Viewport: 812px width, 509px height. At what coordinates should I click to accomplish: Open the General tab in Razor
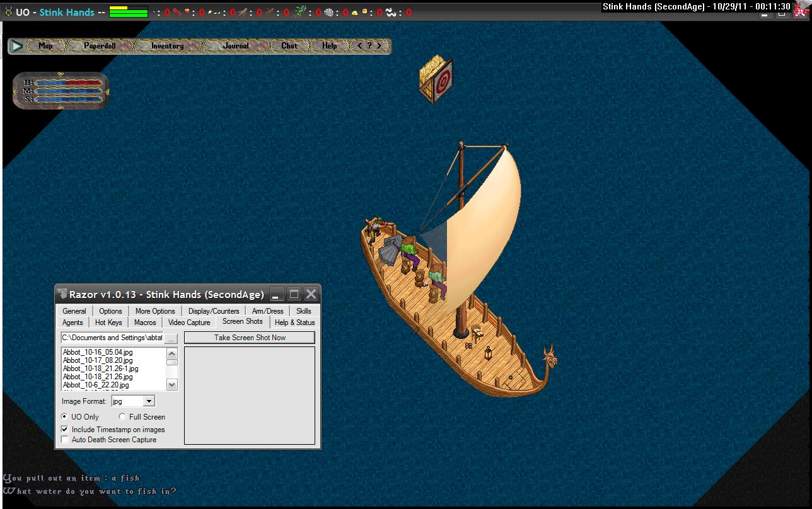coord(74,311)
